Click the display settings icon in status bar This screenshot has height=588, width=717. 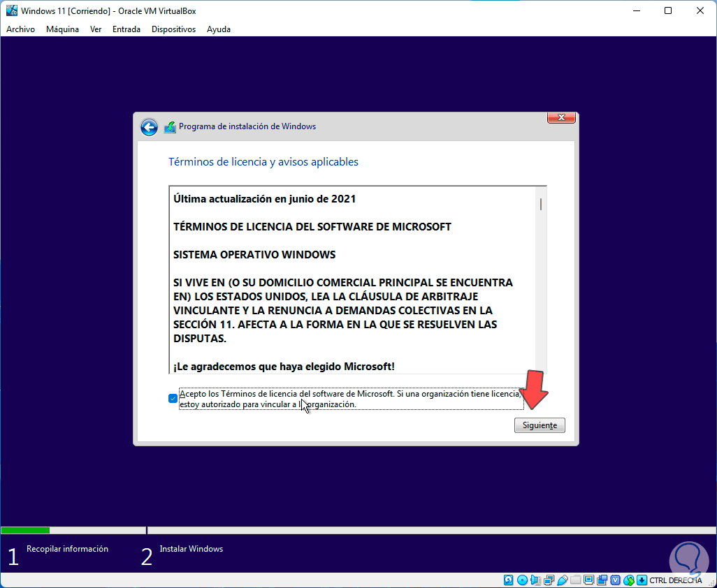589,580
